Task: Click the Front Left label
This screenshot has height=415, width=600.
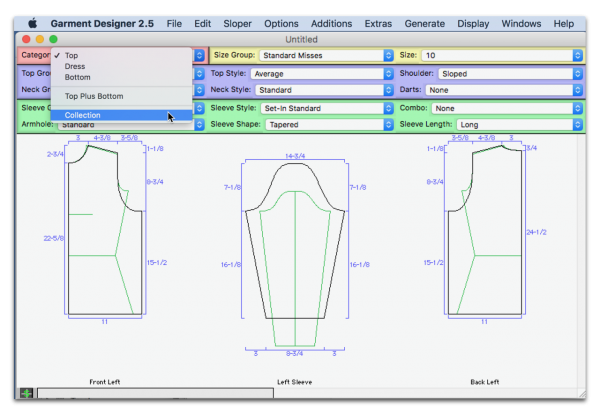Action: [x=105, y=382]
